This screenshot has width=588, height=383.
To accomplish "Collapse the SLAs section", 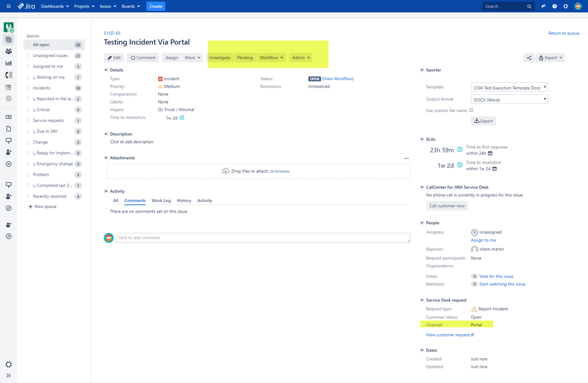I will pyautogui.click(x=422, y=139).
